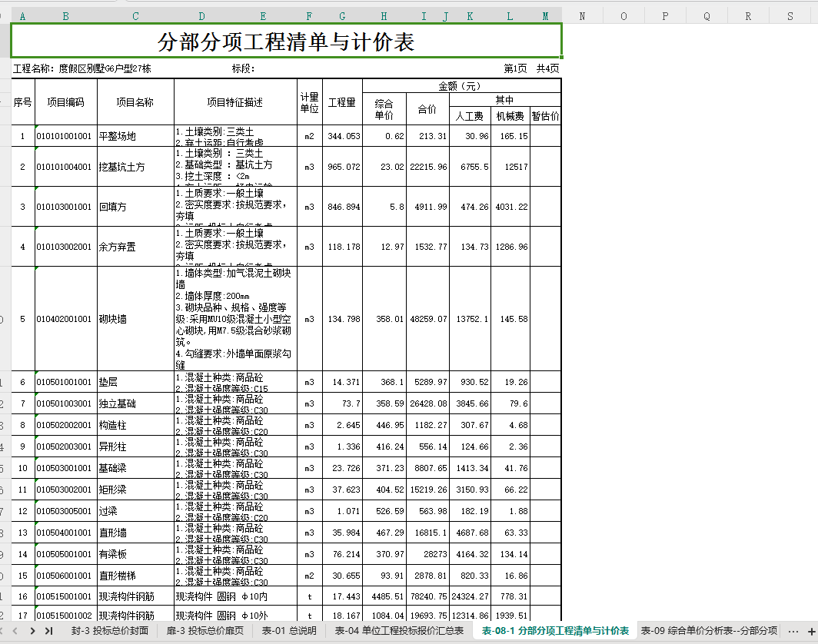Select column G header

(342, 16)
